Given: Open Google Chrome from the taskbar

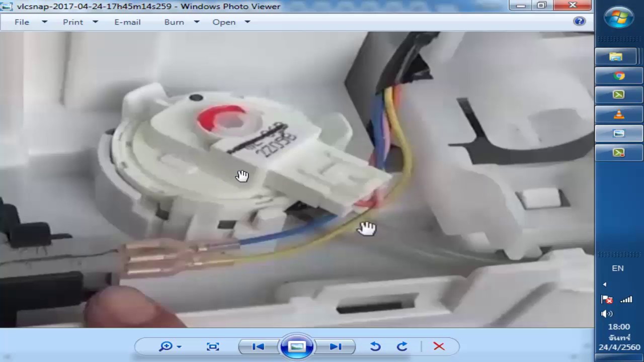Looking at the screenshot, I should click(619, 76).
